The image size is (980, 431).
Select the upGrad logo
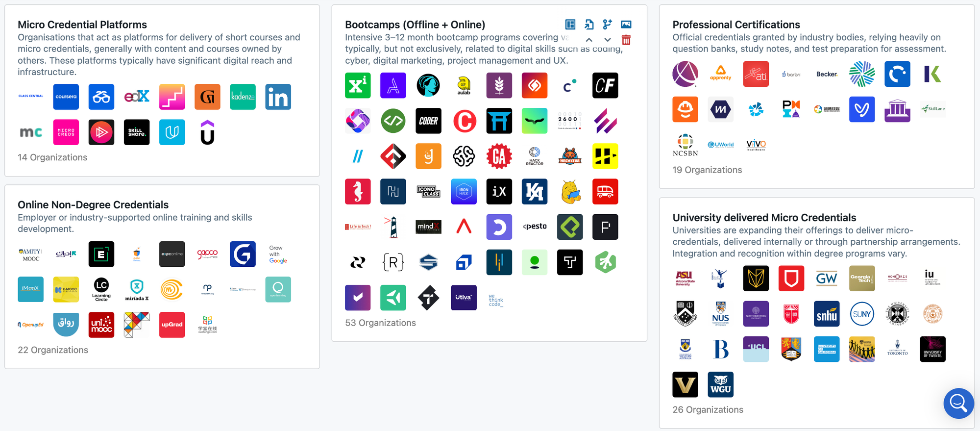(x=172, y=325)
